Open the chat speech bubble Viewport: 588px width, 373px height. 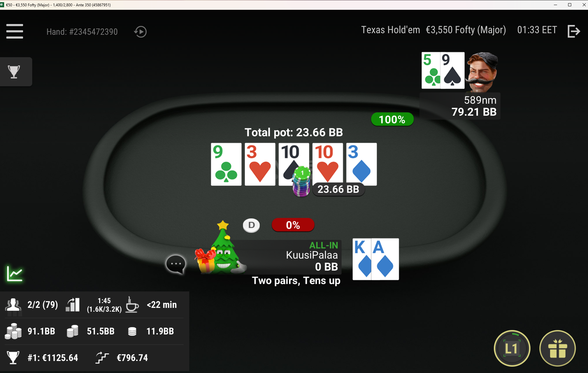point(176,264)
